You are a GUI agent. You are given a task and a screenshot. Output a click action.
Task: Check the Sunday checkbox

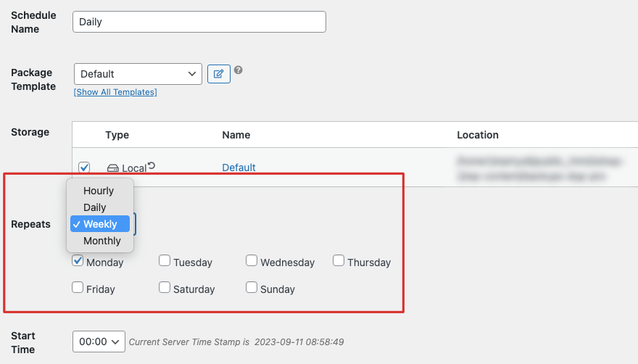click(x=252, y=287)
